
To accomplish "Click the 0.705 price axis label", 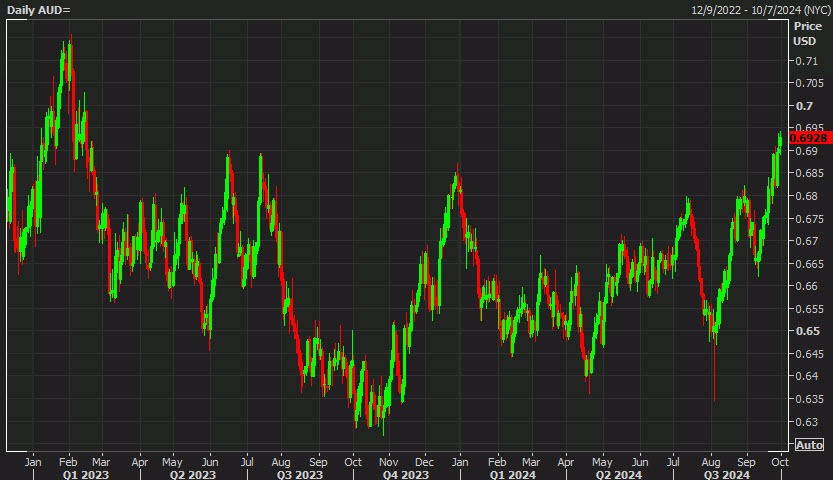I will 809,83.
